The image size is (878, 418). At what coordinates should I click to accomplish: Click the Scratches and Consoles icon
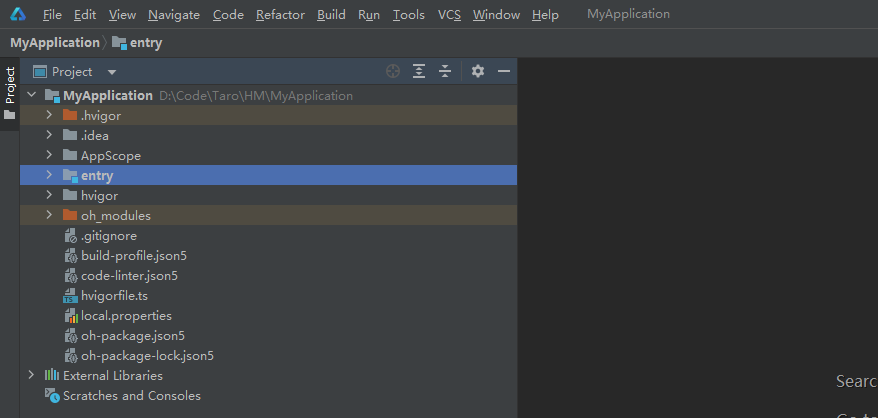click(x=52, y=396)
